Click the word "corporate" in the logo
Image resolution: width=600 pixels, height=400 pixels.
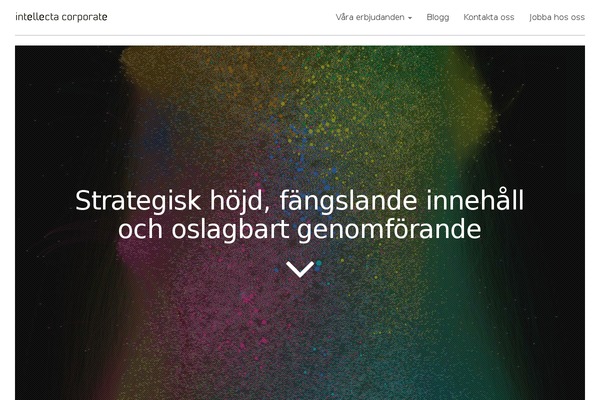point(85,17)
